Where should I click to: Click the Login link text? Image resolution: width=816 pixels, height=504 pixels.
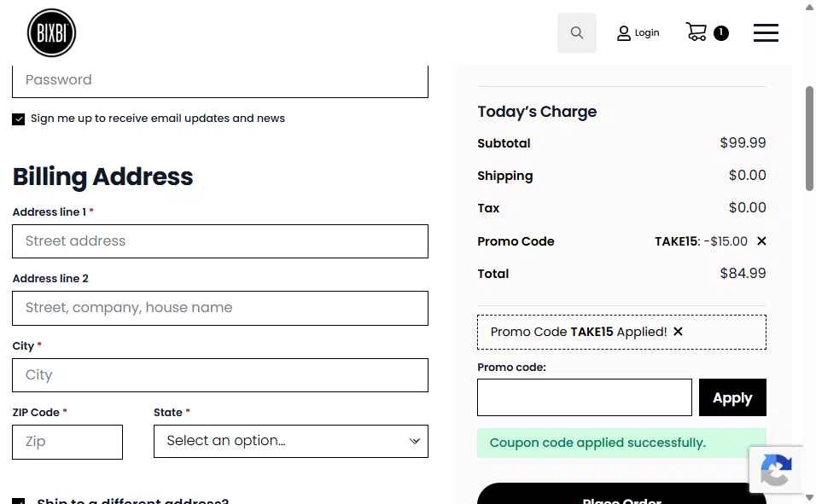(x=647, y=32)
